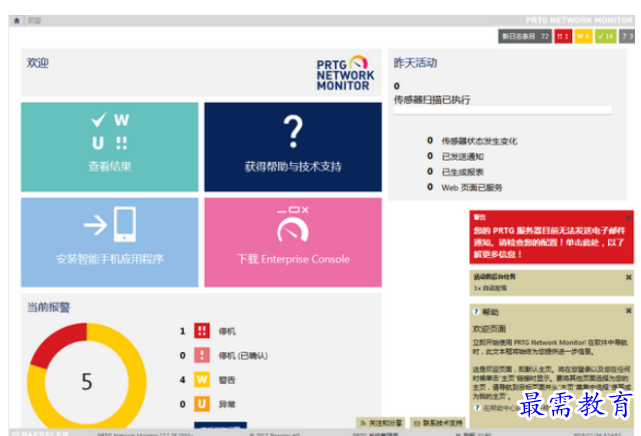
Task: Close the 帮助 panel
Action: tap(629, 311)
